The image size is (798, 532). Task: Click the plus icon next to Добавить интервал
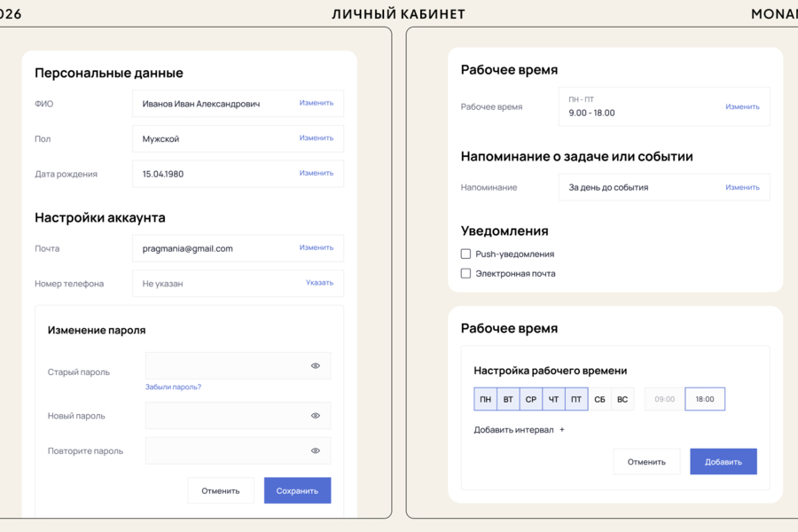pyautogui.click(x=562, y=430)
